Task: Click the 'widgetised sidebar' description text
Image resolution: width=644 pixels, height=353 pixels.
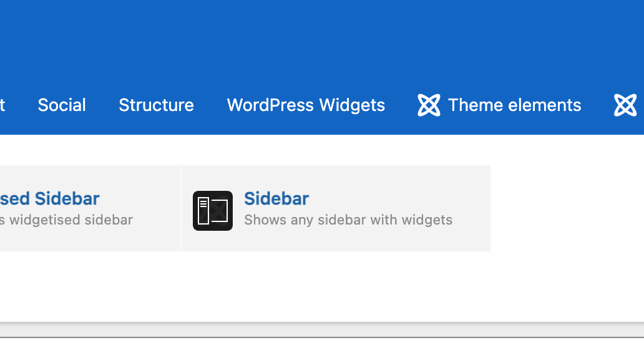Action: 70,220
